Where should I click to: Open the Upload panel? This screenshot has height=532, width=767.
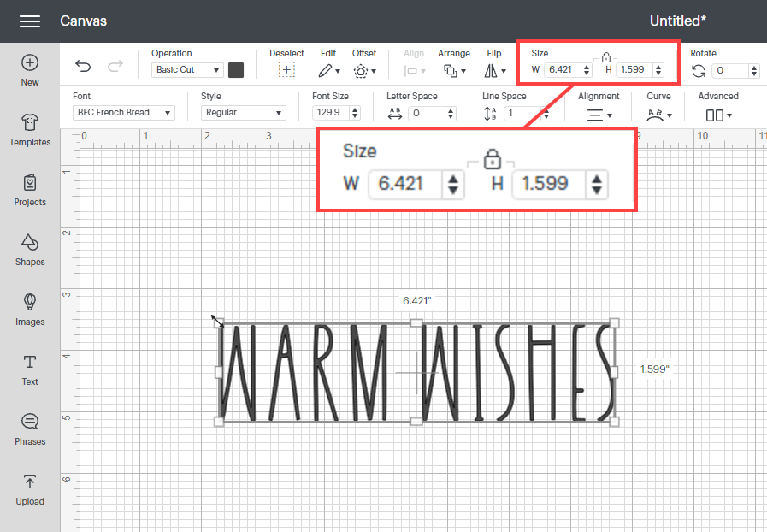[30, 489]
